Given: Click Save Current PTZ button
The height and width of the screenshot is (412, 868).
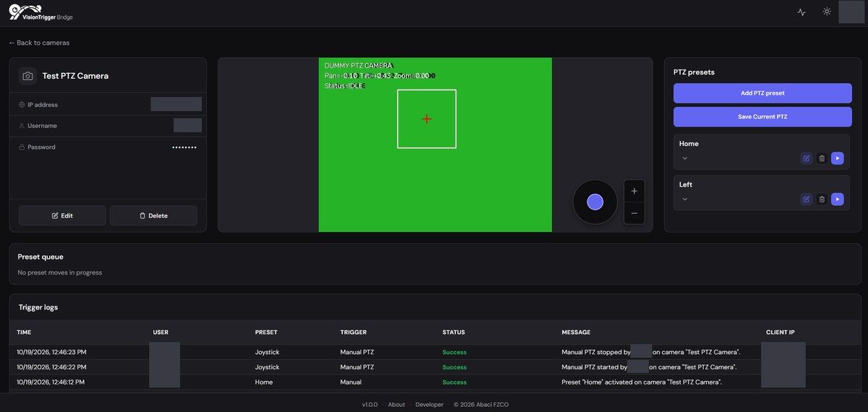Looking at the screenshot, I should (x=762, y=117).
